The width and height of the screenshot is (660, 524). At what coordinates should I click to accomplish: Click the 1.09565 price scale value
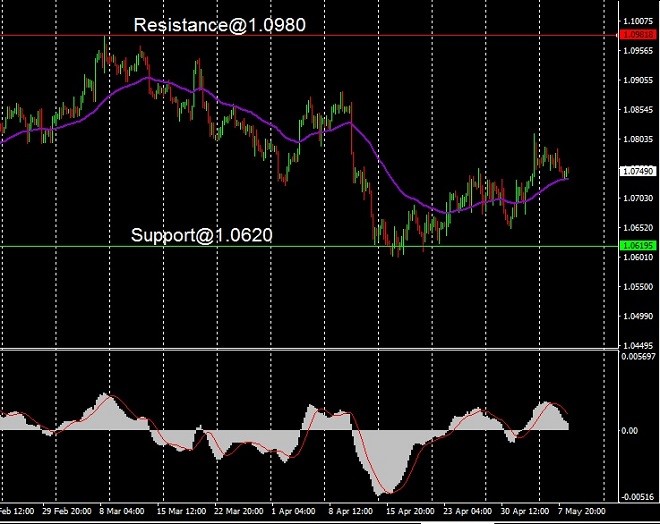pyautogui.click(x=638, y=51)
